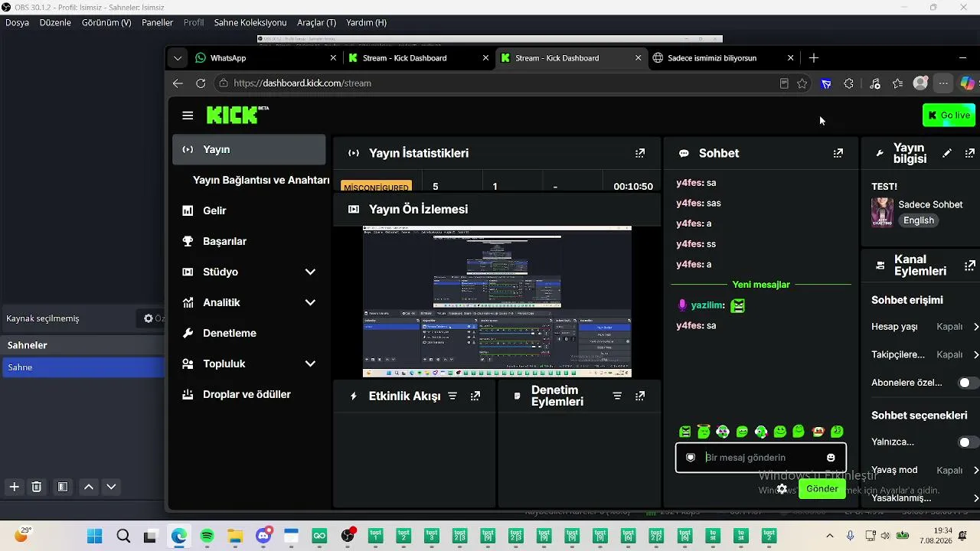Move the scene up in OBS
980x551 pixels.
coord(89,487)
